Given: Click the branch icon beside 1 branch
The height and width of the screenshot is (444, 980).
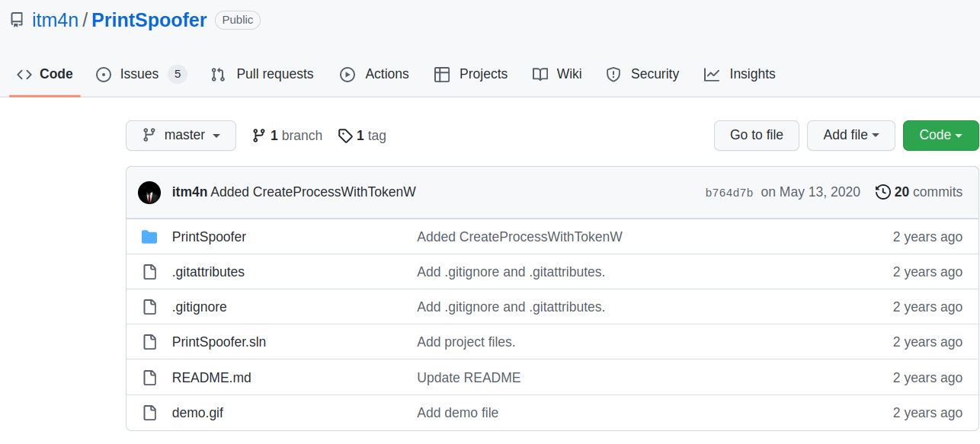Looking at the screenshot, I should click(259, 136).
